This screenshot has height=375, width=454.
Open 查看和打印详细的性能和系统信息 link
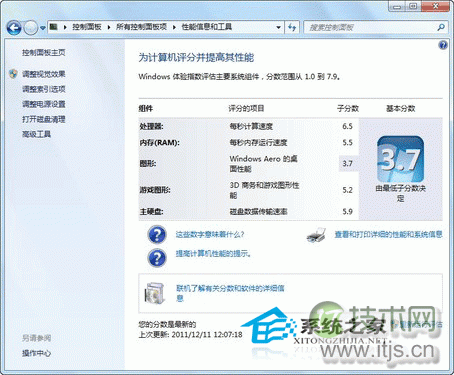[x=388, y=234]
